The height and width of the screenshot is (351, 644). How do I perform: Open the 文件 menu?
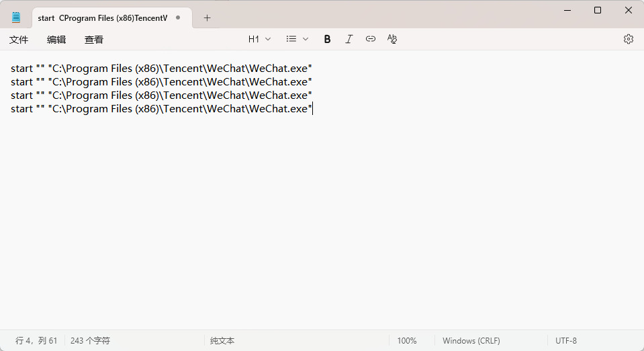coord(19,40)
